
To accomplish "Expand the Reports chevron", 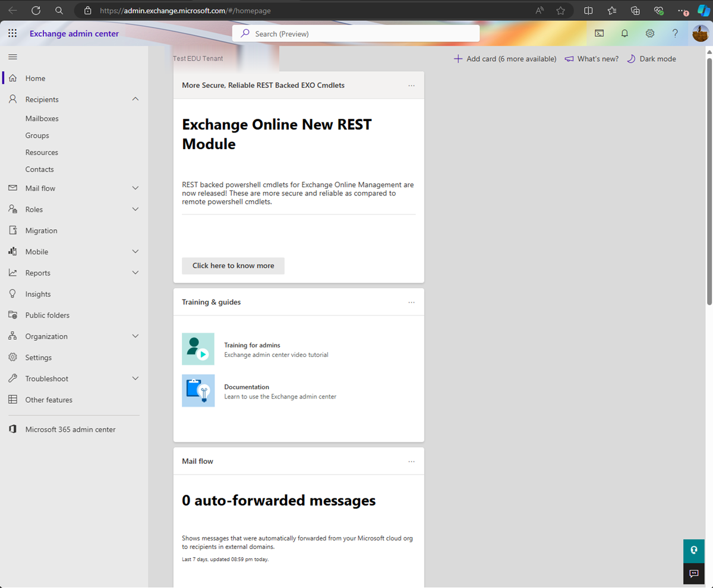I will tap(135, 273).
